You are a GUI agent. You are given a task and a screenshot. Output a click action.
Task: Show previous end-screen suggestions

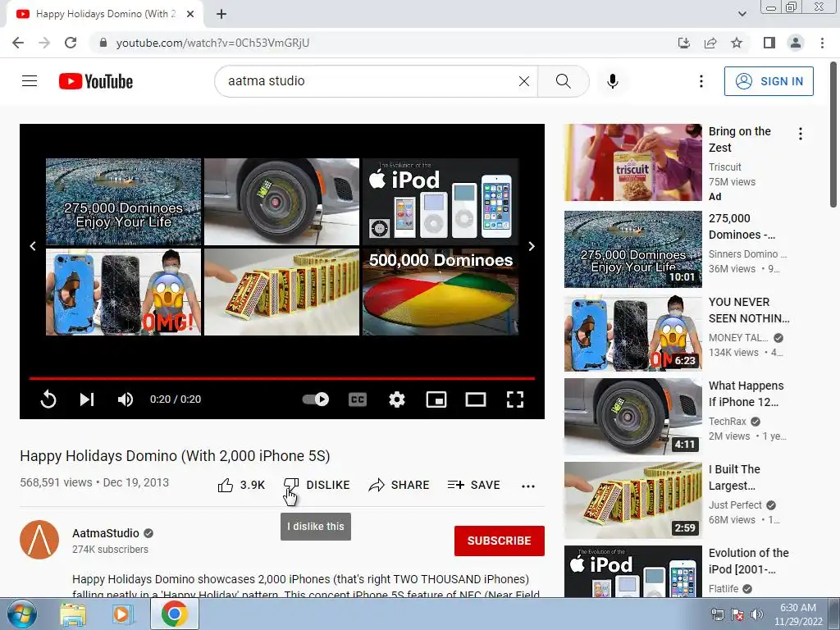pos(33,246)
